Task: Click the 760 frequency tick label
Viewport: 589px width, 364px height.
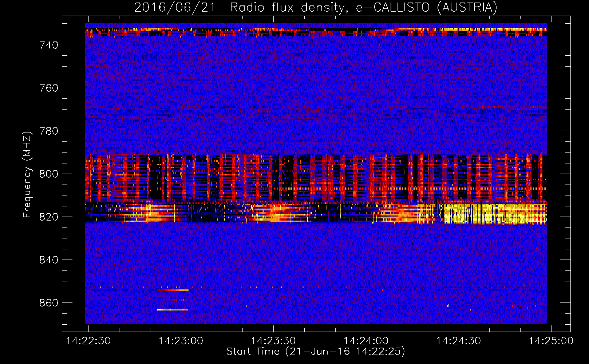Action: tap(49, 88)
